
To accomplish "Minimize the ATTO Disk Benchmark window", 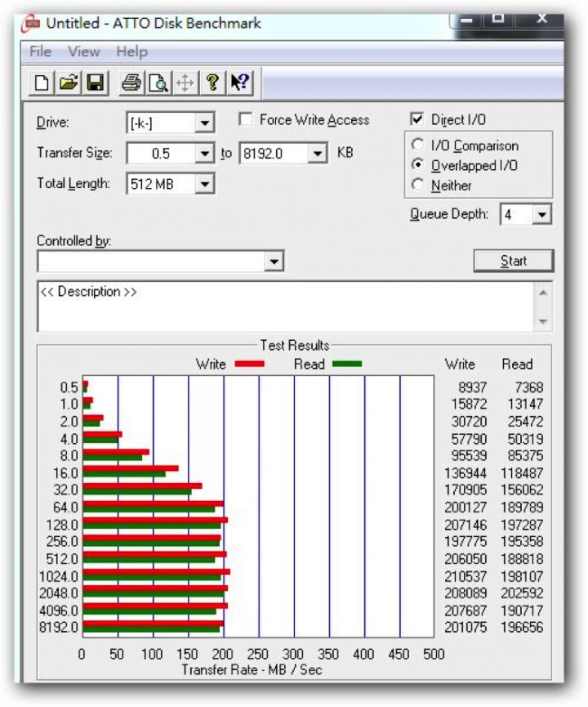I will [x=467, y=20].
